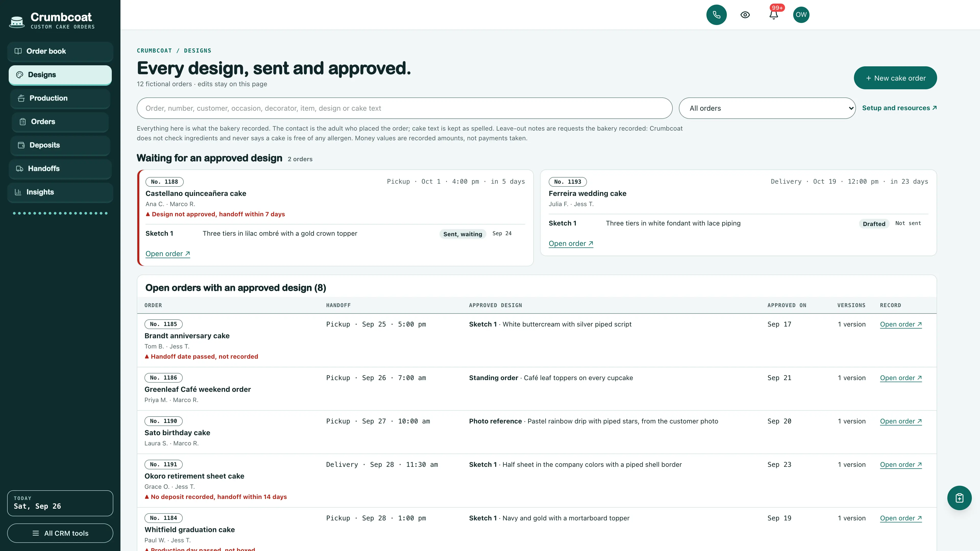Viewport: 980px width, 551px height.
Task: Click the Today Sat, Sep 26 box
Action: tap(60, 503)
